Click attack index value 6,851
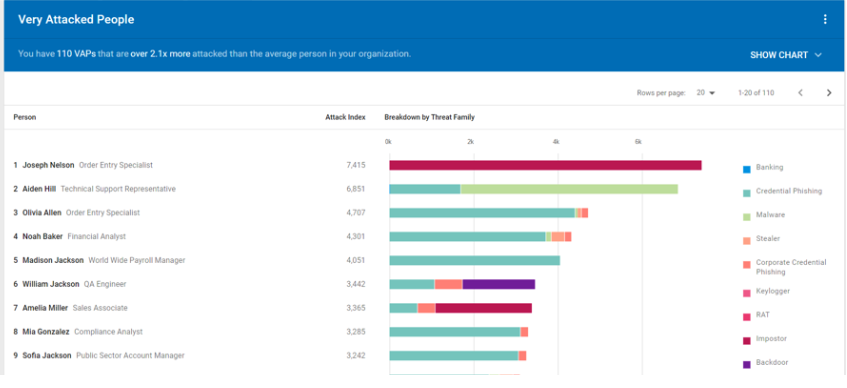This screenshot has height=388, width=847. (x=356, y=189)
